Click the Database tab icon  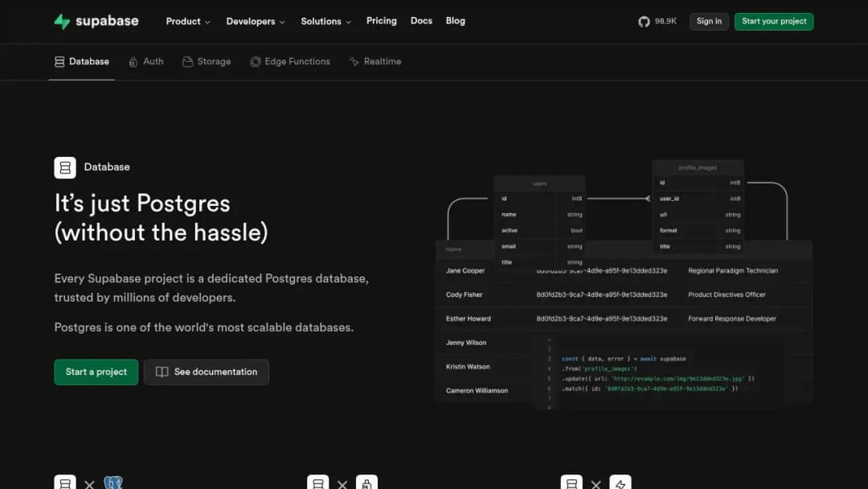point(59,61)
